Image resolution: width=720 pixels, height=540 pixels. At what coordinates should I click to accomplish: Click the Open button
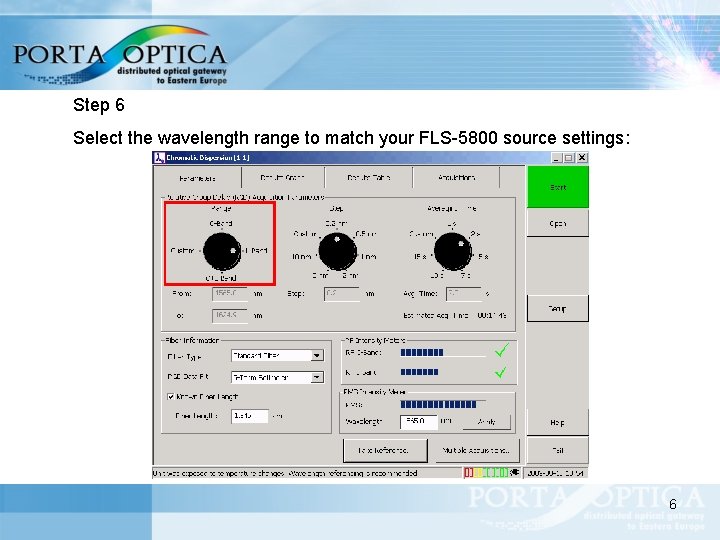(557, 224)
